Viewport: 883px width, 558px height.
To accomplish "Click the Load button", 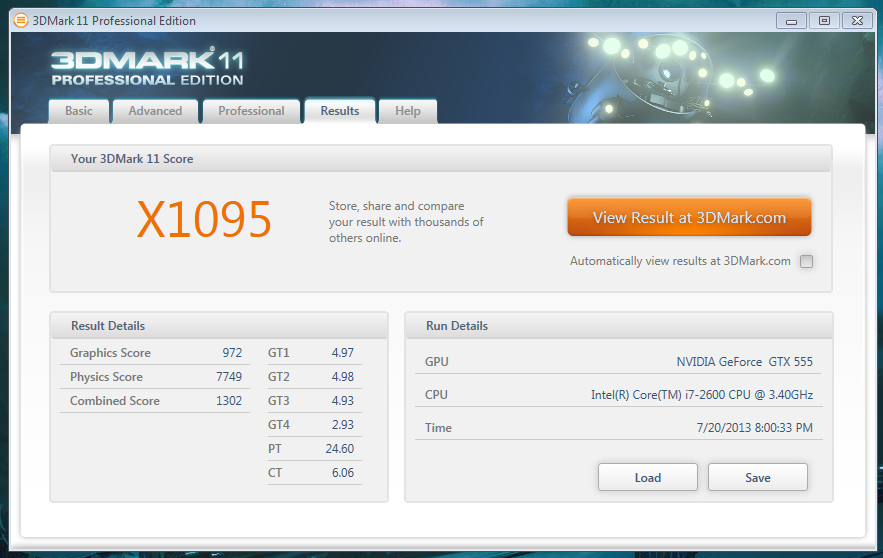I will coord(648,477).
